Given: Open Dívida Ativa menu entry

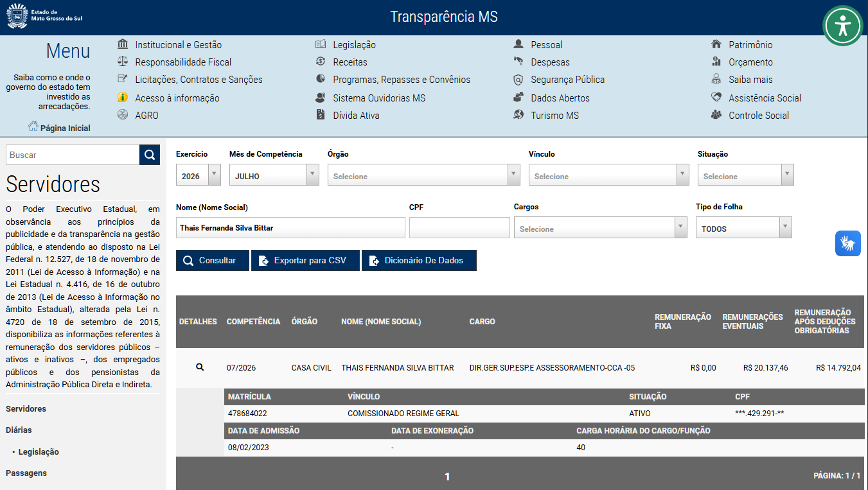Looking at the screenshot, I should point(356,116).
